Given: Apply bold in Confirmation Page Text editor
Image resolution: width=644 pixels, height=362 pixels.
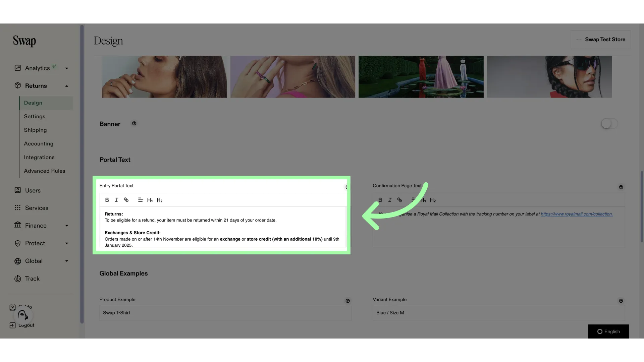Looking at the screenshot, I should point(380,200).
